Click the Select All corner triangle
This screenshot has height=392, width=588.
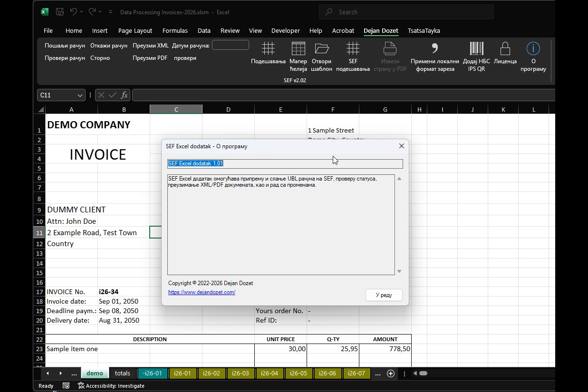click(41, 110)
